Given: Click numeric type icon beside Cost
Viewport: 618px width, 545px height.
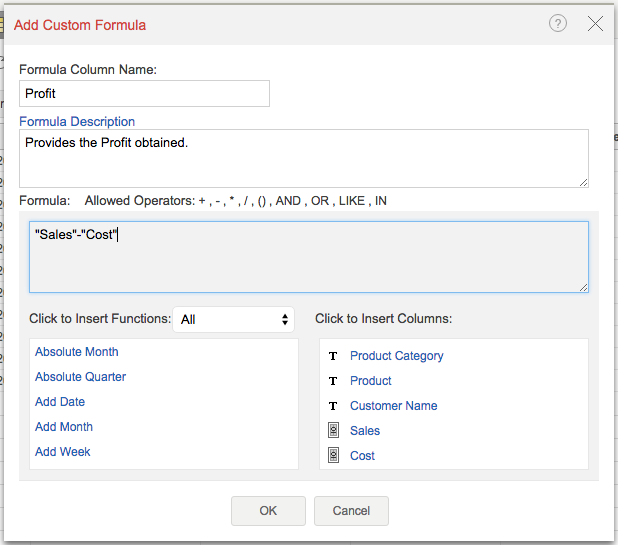Looking at the screenshot, I should [x=332, y=456].
